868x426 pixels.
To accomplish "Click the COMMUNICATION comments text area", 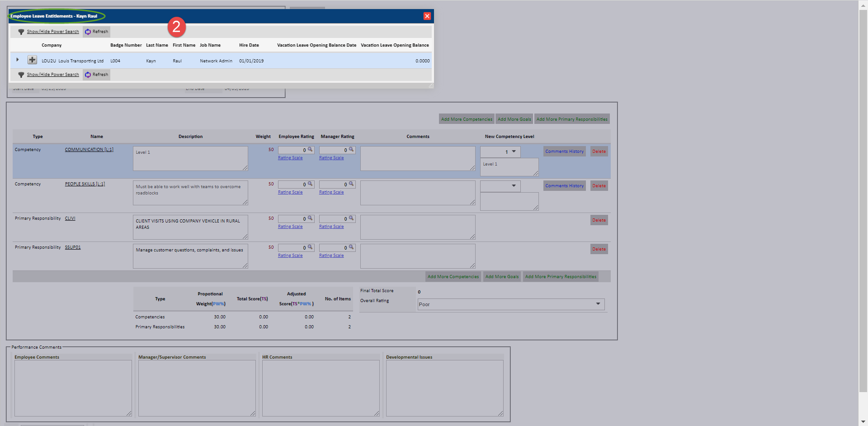I will (x=418, y=158).
